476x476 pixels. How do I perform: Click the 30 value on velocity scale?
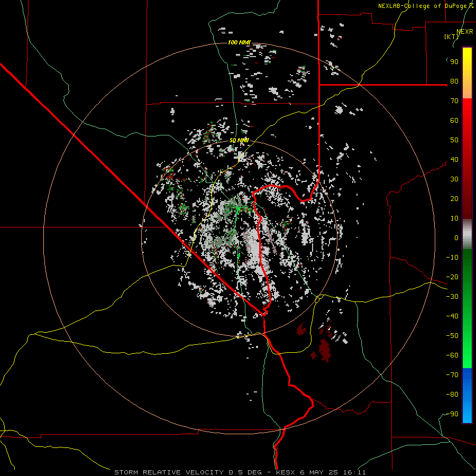tap(454, 179)
